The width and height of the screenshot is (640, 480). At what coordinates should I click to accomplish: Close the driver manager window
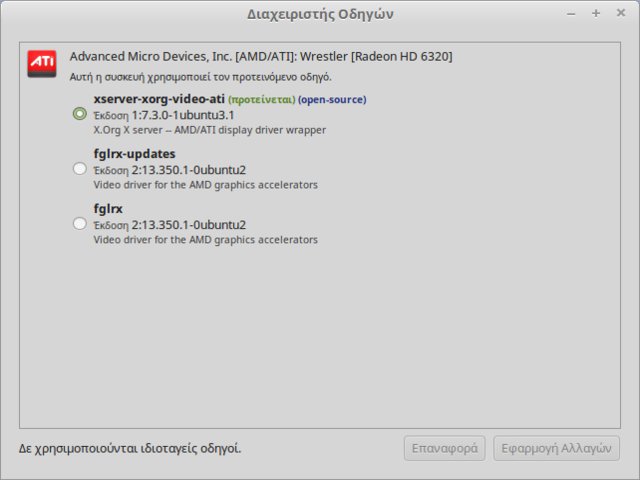tap(621, 13)
